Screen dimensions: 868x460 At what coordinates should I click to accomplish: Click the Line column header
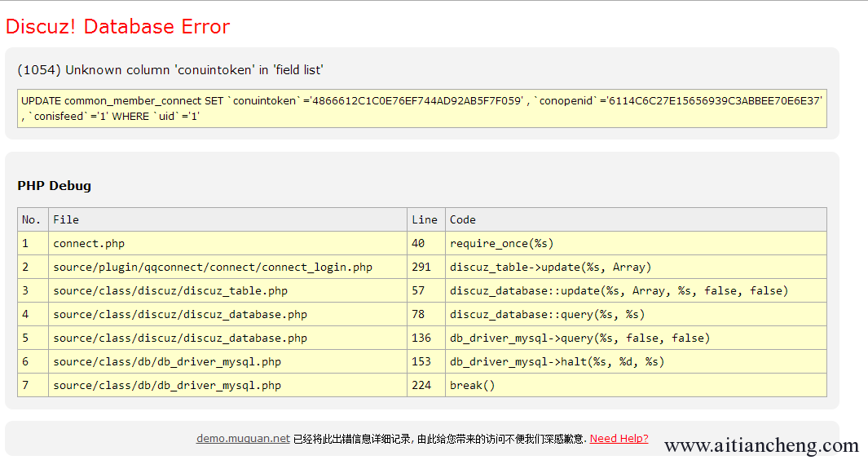(425, 219)
